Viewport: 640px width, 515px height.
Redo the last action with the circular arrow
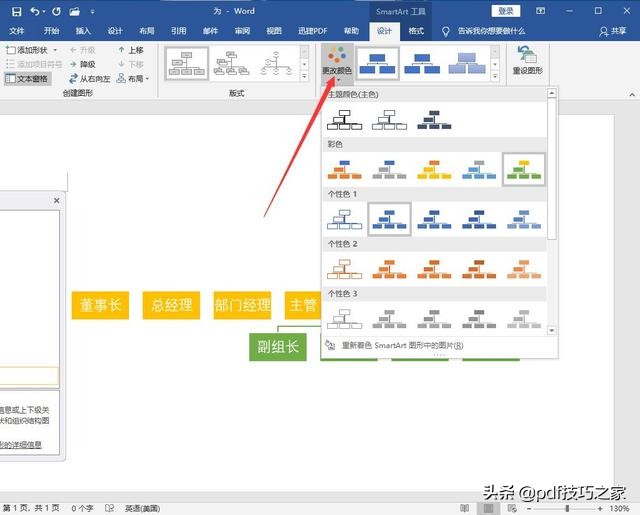point(56,11)
